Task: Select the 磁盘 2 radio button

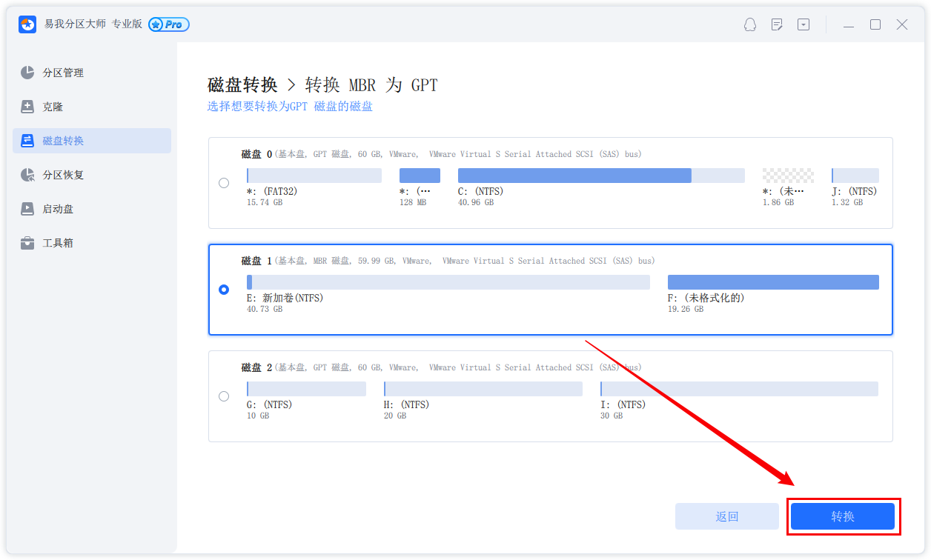Action: click(224, 396)
